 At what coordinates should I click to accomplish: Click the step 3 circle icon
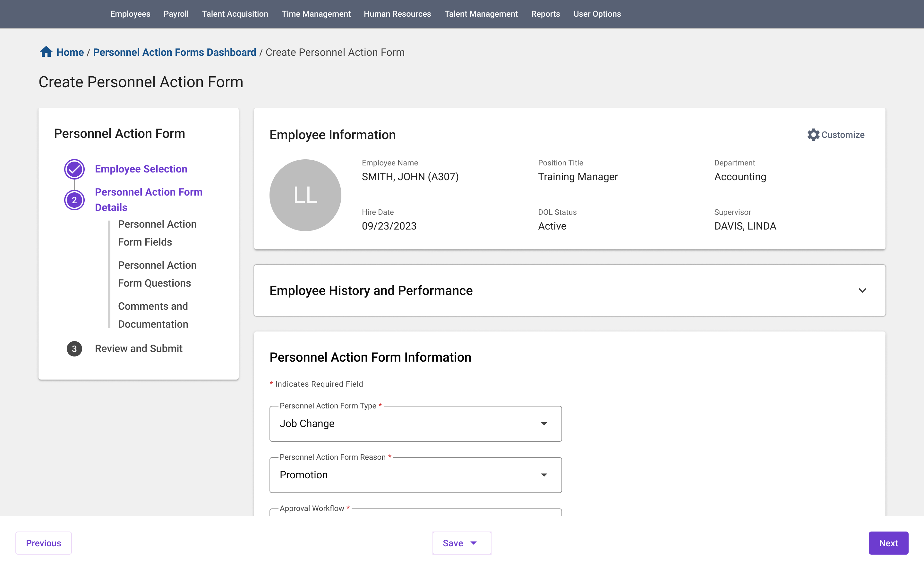tap(74, 349)
